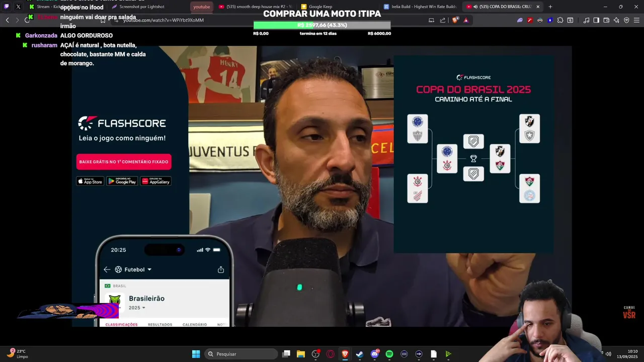Switch to the X (Twitter) tab

[18, 7]
